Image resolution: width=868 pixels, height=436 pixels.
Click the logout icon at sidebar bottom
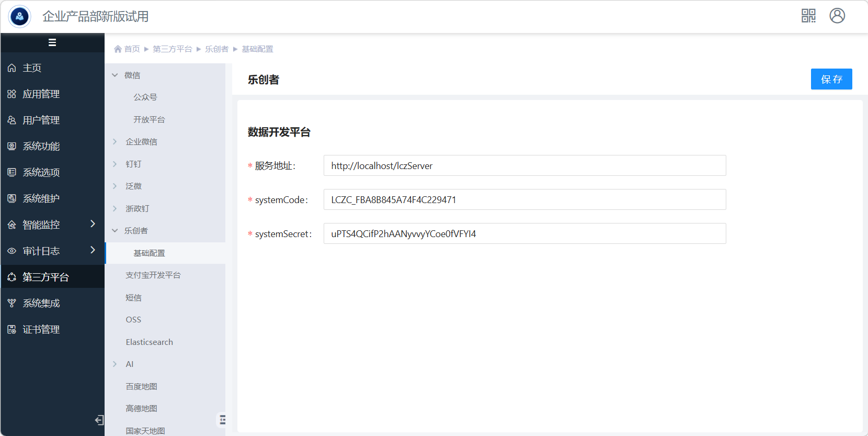(x=99, y=420)
